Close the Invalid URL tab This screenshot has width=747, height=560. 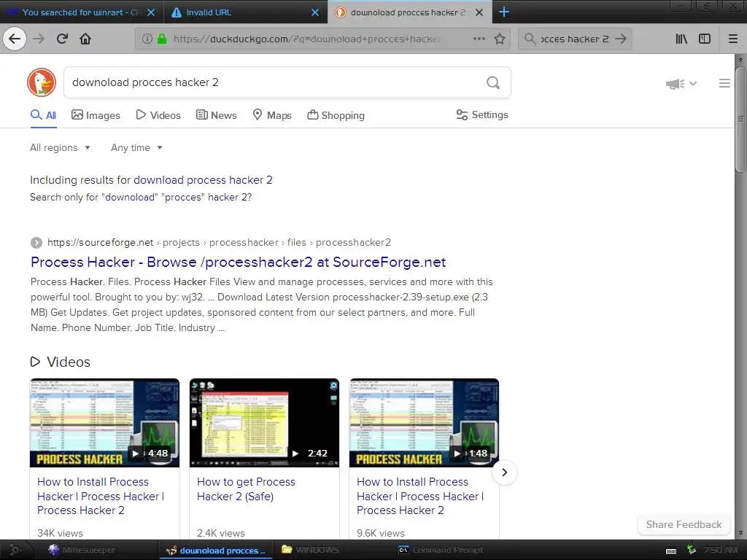point(315,12)
